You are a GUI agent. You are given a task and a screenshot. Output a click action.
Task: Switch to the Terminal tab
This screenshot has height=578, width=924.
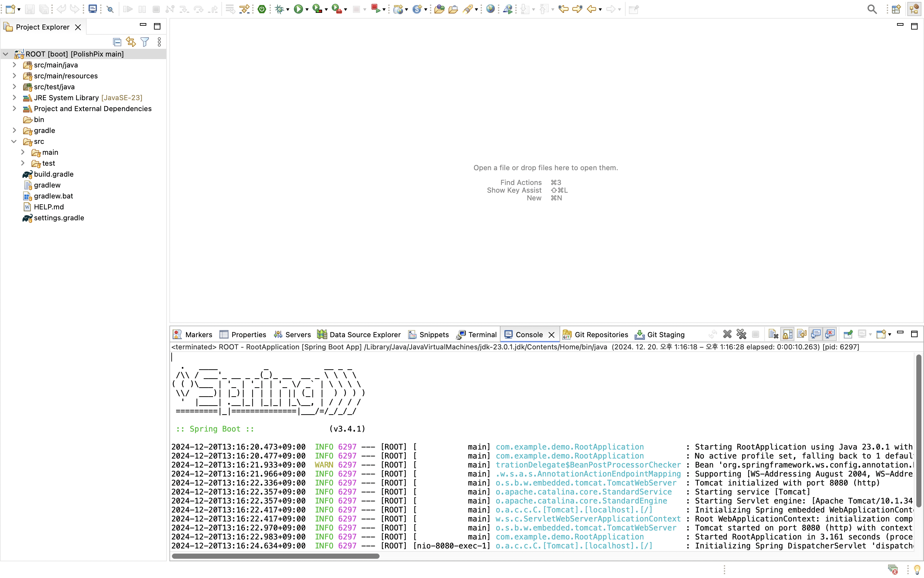476,335
